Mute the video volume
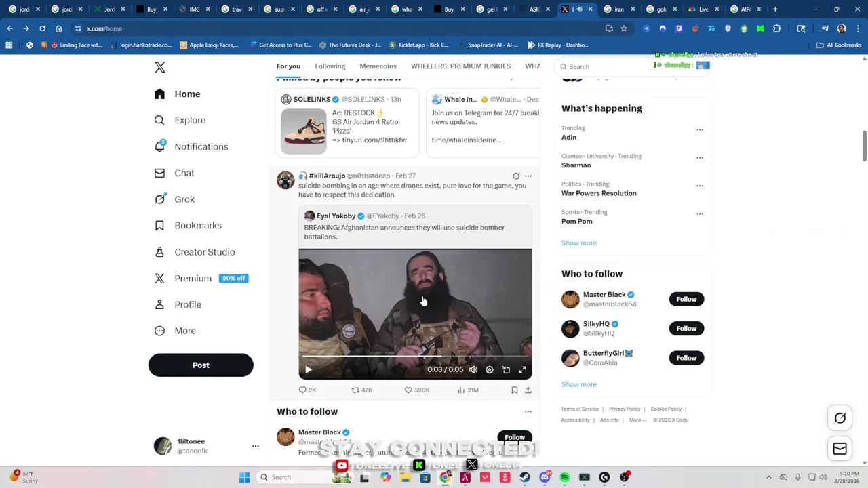The width and height of the screenshot is (868, 488). click(x=473, y=369)
